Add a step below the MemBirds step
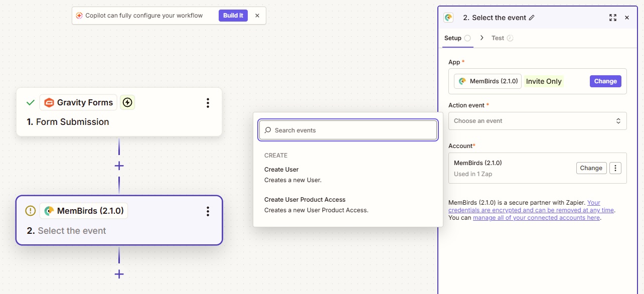 (x=119, y=274)
